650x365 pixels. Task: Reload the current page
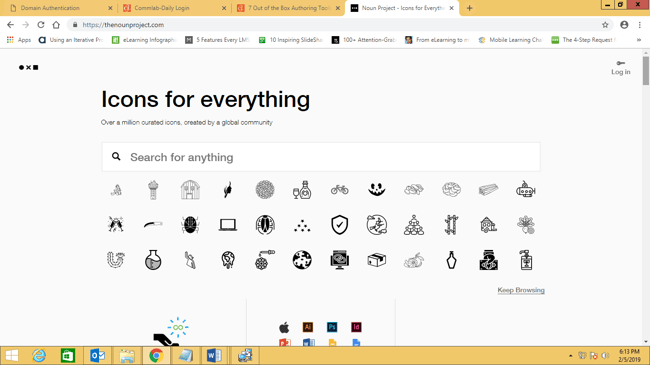41,25
